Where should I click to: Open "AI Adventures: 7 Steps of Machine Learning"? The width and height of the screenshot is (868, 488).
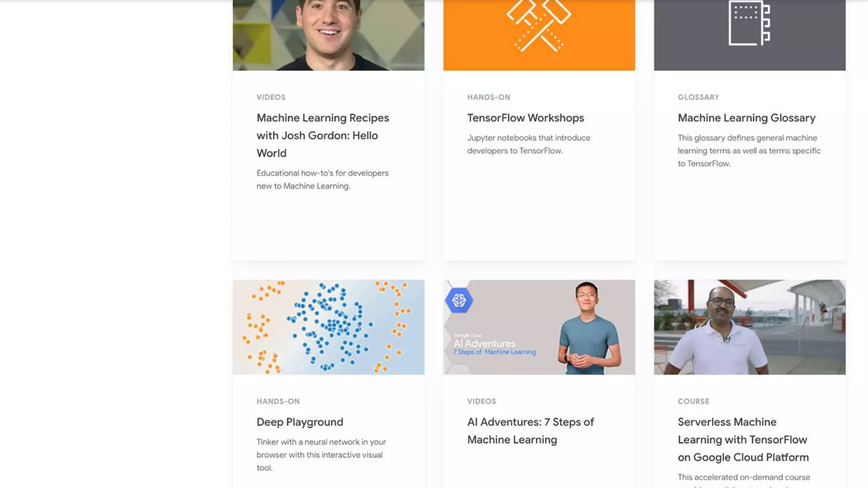click(531, 431)
